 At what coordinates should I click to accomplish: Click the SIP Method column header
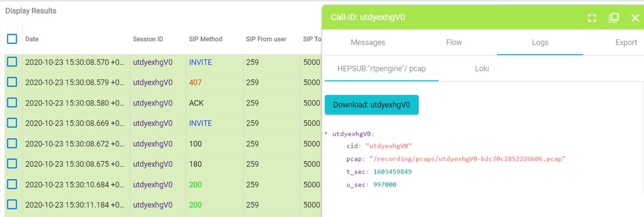pyautogui.click(x=206, y=39)
